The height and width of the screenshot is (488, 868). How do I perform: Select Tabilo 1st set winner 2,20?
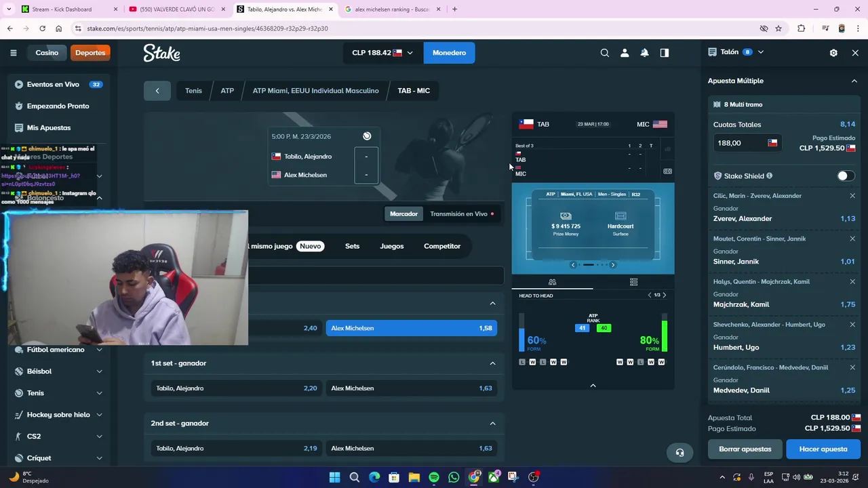pos(237,388)
